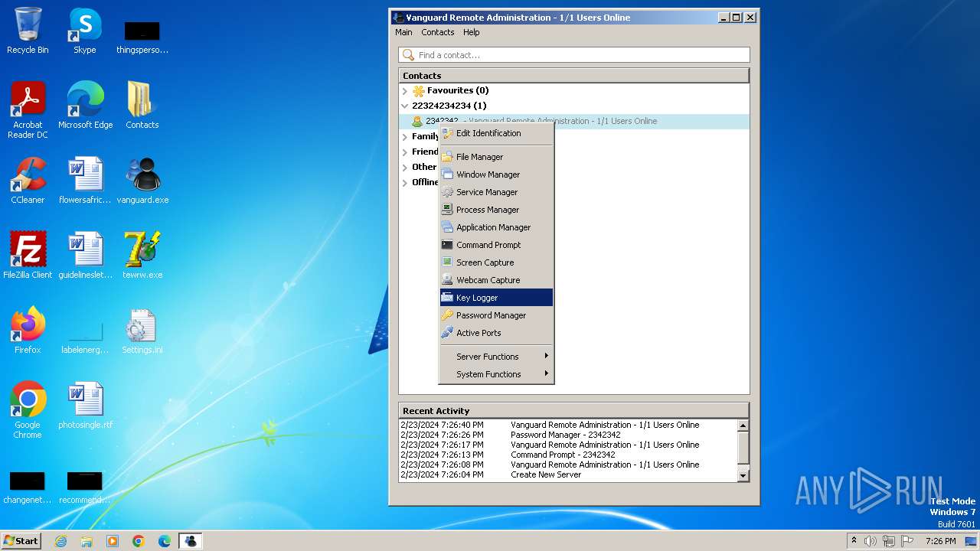The width and height of the screenshot is (980, 551).
Task: Select the Create New Server activity row
Action: tap(568, 474)
